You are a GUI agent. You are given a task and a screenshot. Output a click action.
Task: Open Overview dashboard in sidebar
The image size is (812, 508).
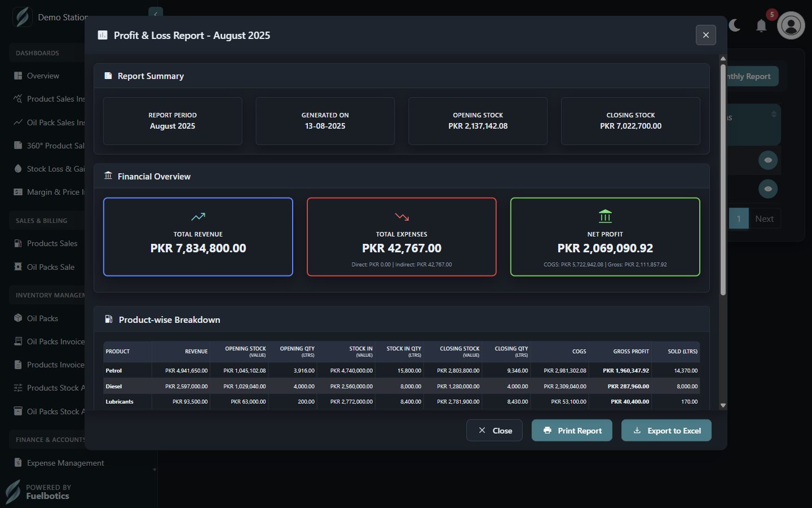pyautogui.click(x=43, y=76)
